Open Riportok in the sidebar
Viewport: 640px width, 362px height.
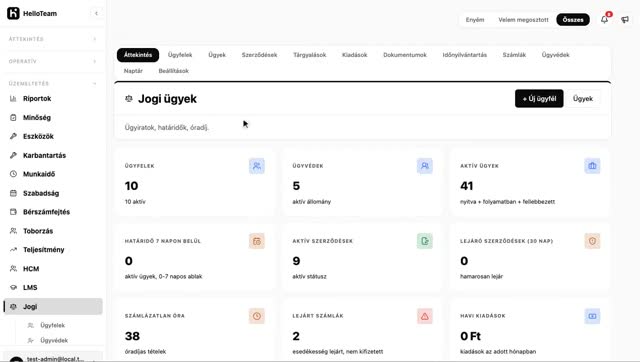click(53, 98)
